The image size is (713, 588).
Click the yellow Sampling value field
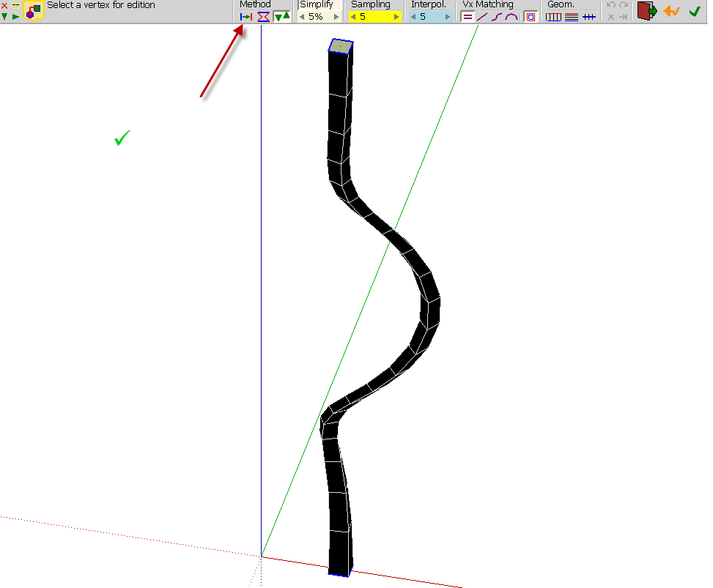pyautogui.click(x=374, y=17)
